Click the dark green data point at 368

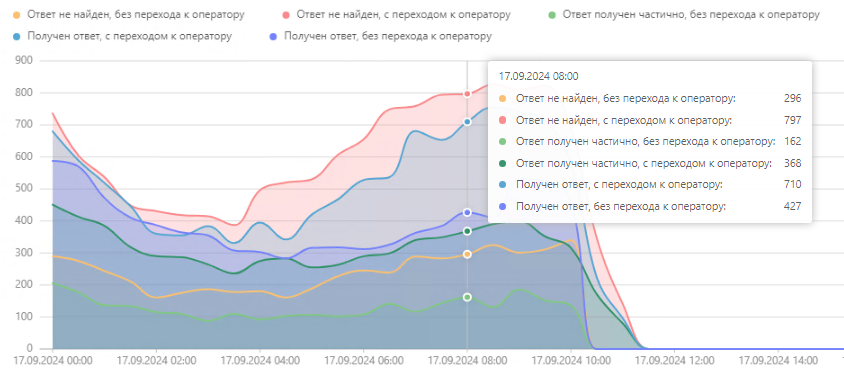[467, 231]
